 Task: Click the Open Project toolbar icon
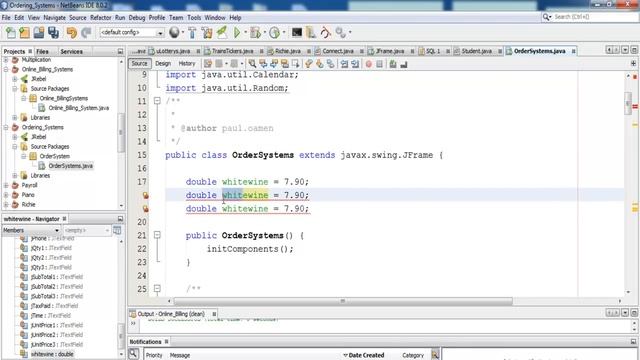tap(39, 33)
